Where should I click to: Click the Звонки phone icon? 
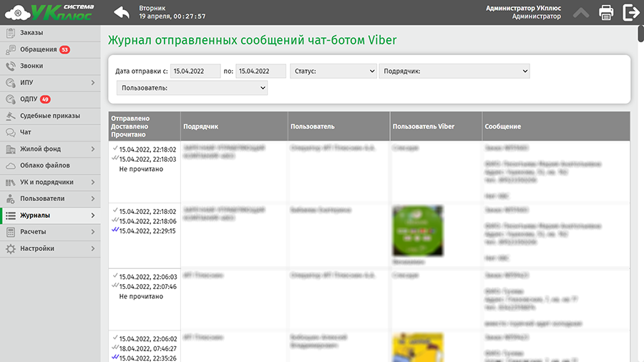11,66
